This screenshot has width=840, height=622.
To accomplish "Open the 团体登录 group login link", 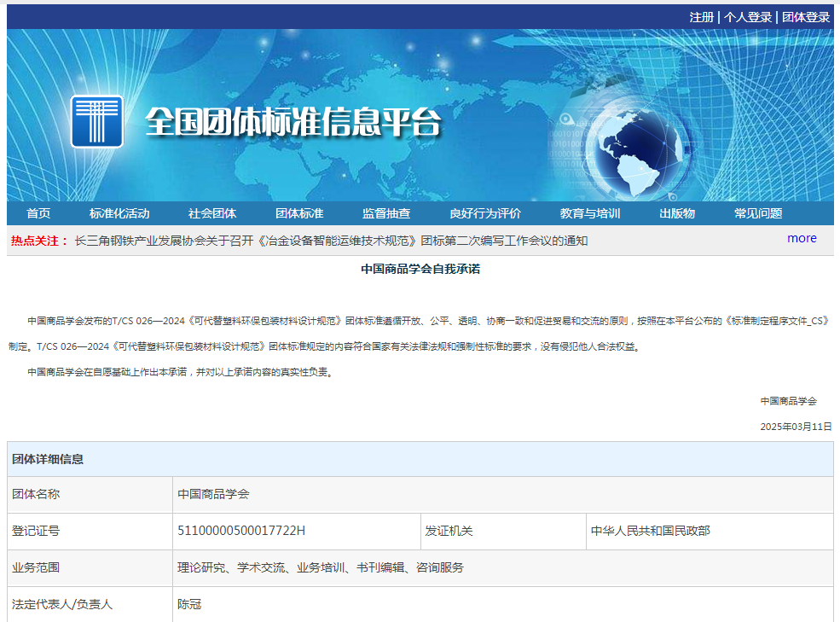I will (x=806, y=17).
